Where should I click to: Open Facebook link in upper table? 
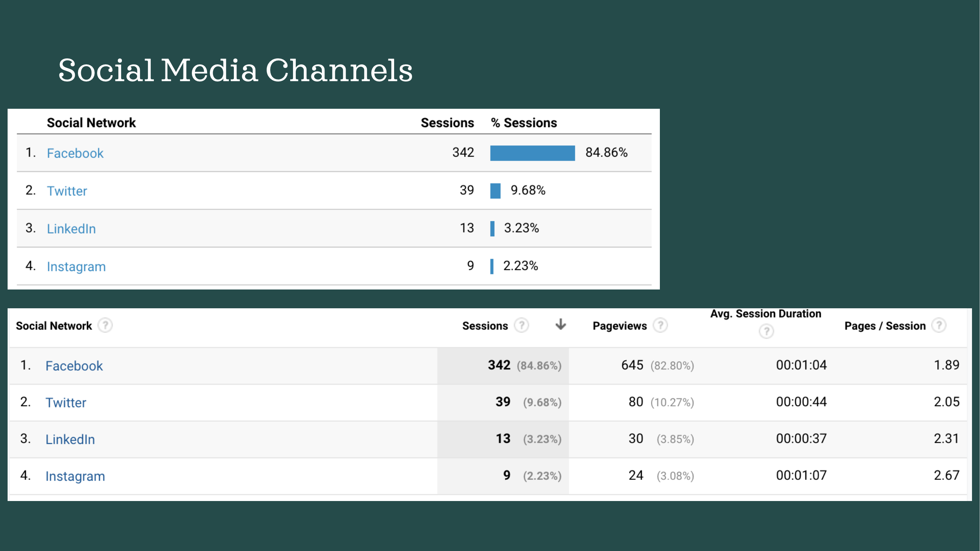[75, 153]
